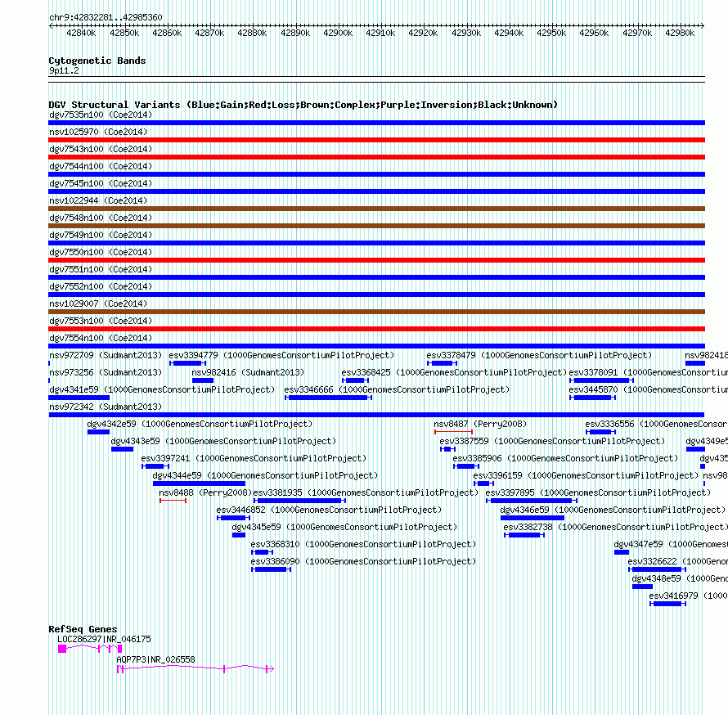Click the dgv7550n100 (Coe2014) label
The height and width of the screenshot is (715, 728).
click(101, 252)
